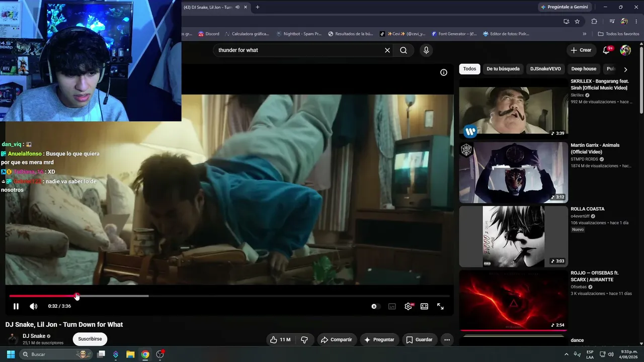
Task: Click the magnifier search button
Action: coord(404,50)
